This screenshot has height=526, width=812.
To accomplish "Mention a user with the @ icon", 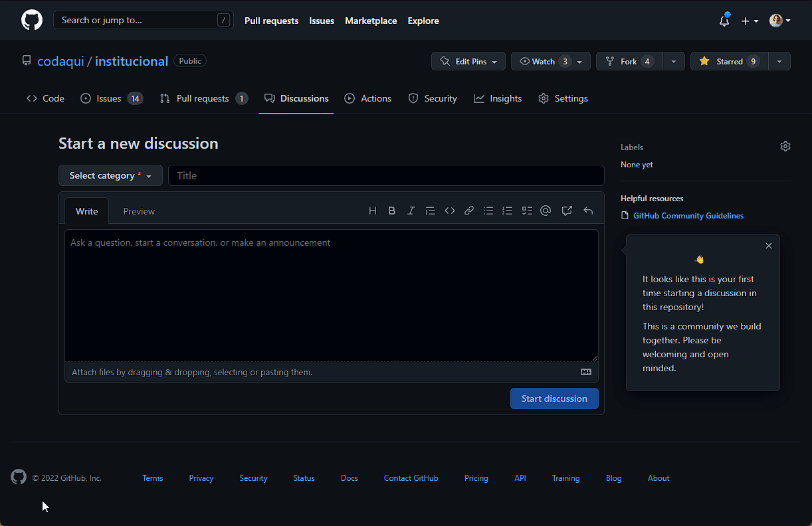I will [546, 211].
